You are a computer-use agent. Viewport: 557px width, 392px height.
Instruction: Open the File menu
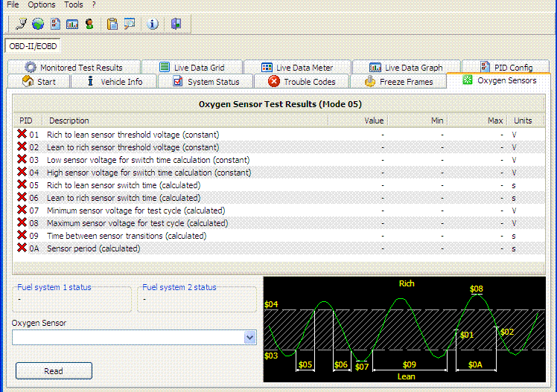(x=13, y=4)
